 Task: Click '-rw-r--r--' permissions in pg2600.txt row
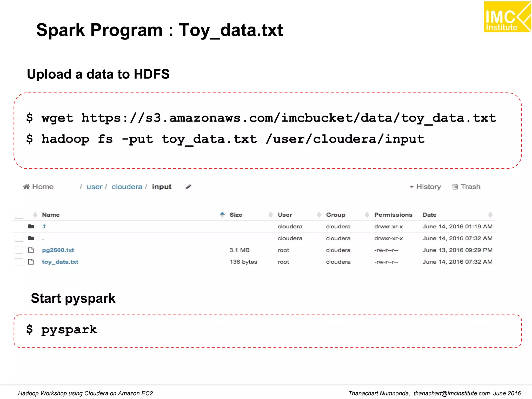[386, 250]
